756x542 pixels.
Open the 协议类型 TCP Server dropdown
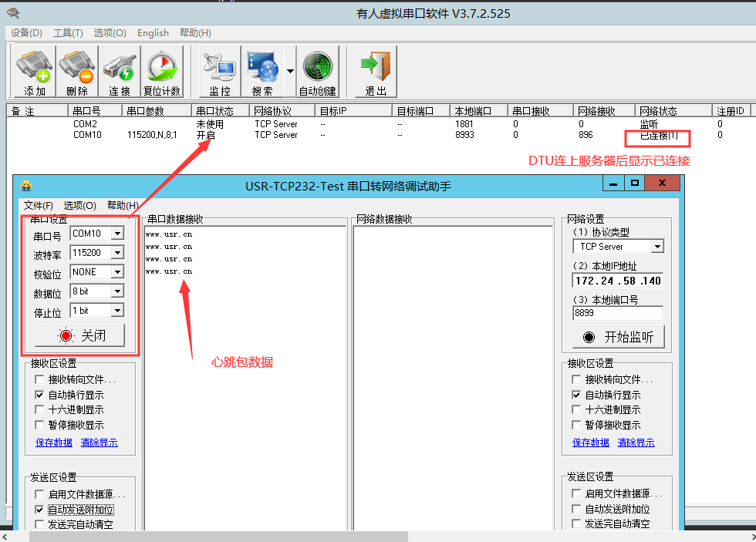tap(657, 247)
